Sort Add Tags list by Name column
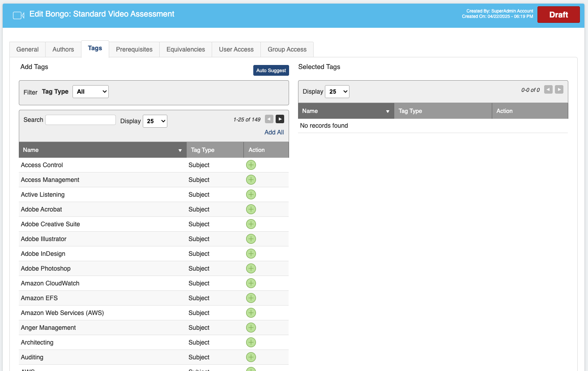The image size is (588, 371). coord(102,150)
